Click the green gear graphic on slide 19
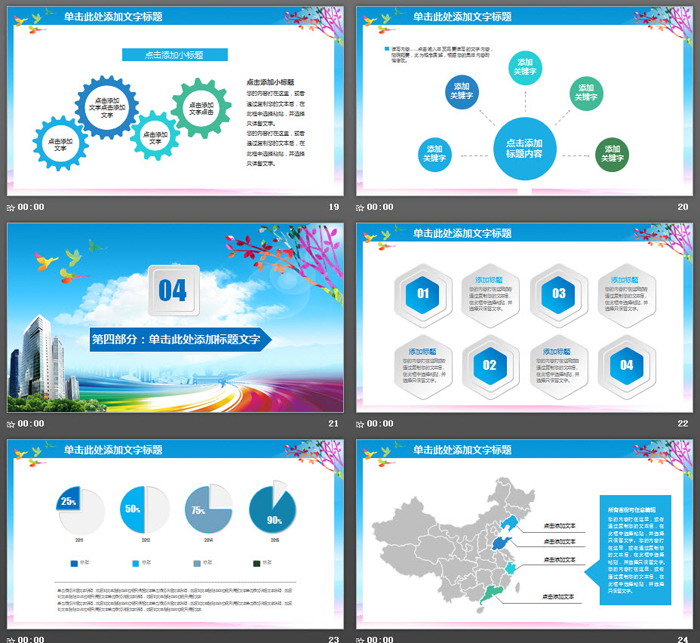This screenshot has height=643, width=700. (201, 107)
